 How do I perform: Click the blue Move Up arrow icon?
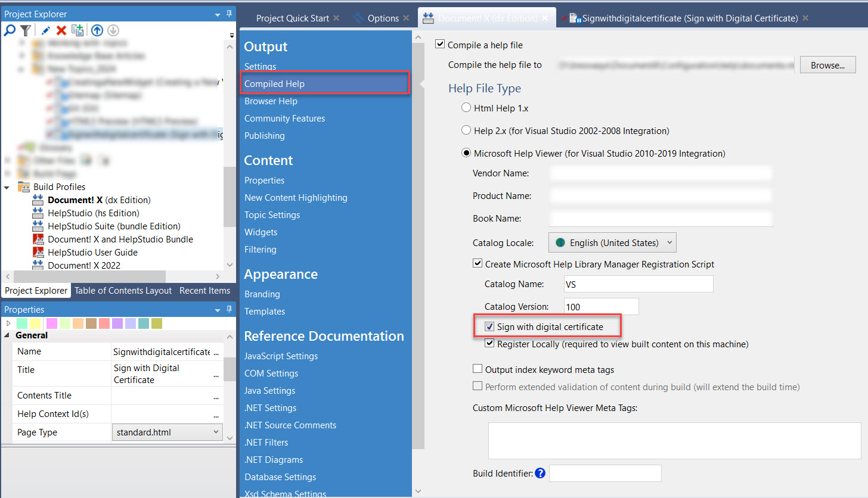pyautogui.click(x=97, y=30)
